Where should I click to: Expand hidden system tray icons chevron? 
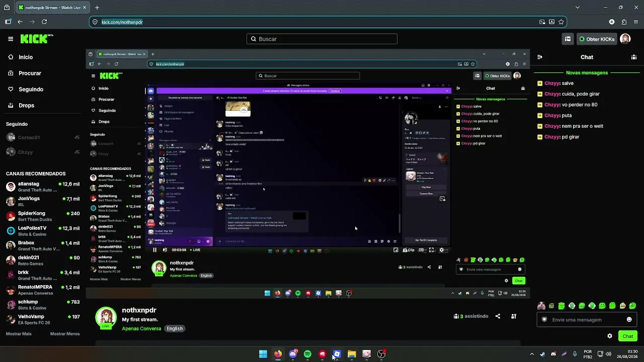(x=531, y=354)
